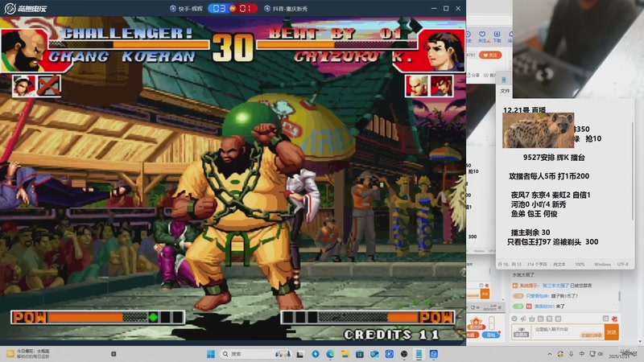Click the line and column status in Notepad
The image size is (644, 362).
click(x=510, y=265)
